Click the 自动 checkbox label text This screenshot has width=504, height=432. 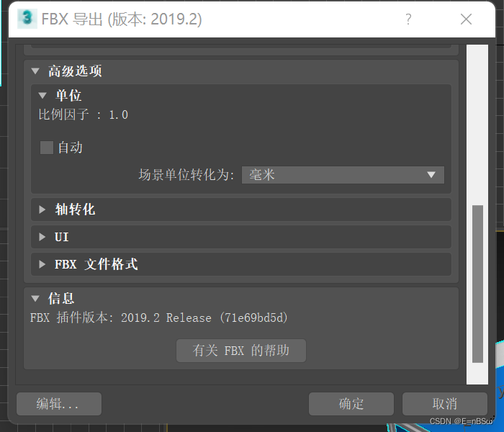coord(71,148)
